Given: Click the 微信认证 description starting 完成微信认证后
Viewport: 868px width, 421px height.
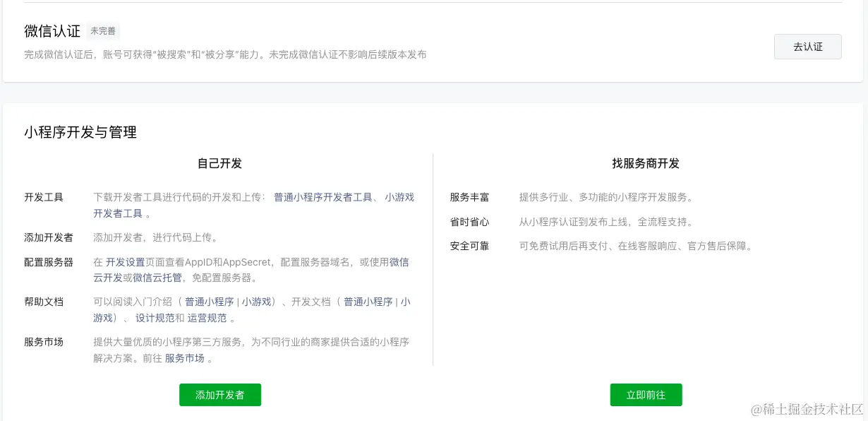Looking at the screenshot, I should [225, 54].
